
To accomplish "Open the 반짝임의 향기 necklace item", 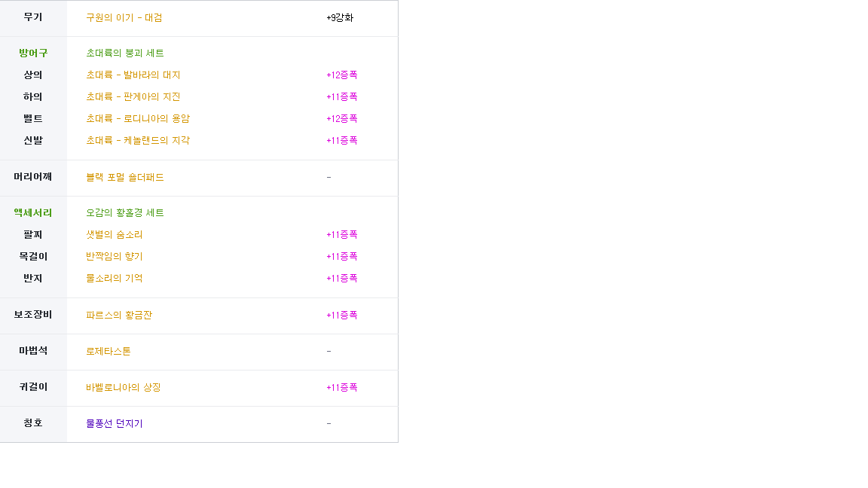I will tap(115, 257).
